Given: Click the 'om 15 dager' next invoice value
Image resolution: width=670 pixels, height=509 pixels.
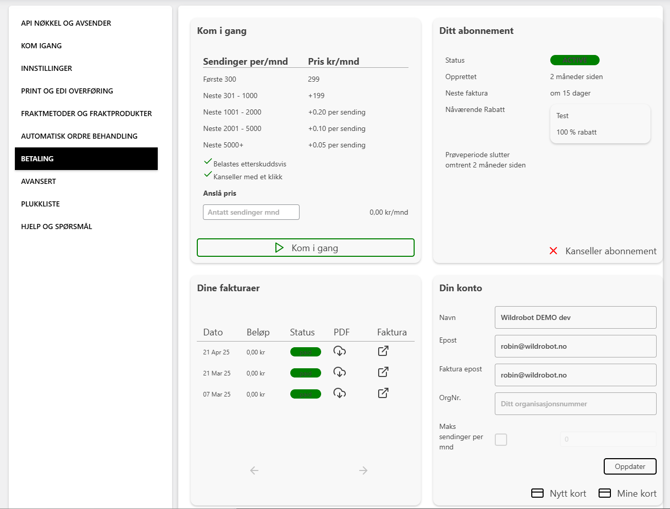Looking at the screenshot, I should coord(570,93).
